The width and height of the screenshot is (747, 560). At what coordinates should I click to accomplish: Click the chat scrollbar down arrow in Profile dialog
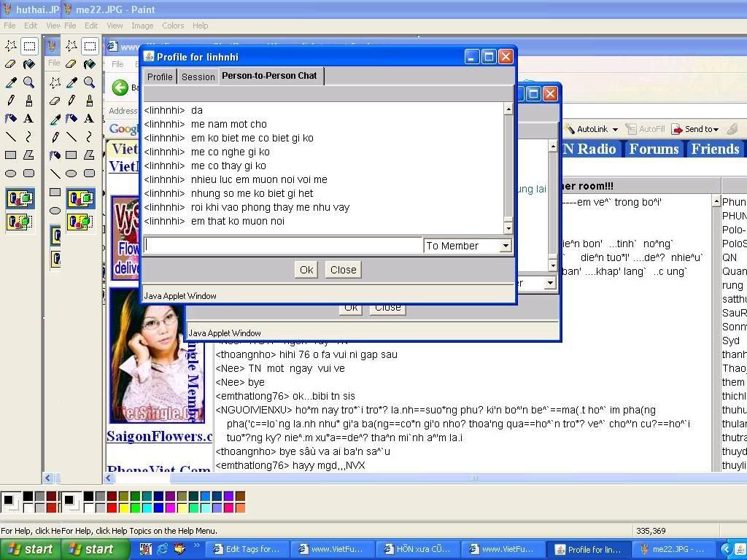[508, 228]
